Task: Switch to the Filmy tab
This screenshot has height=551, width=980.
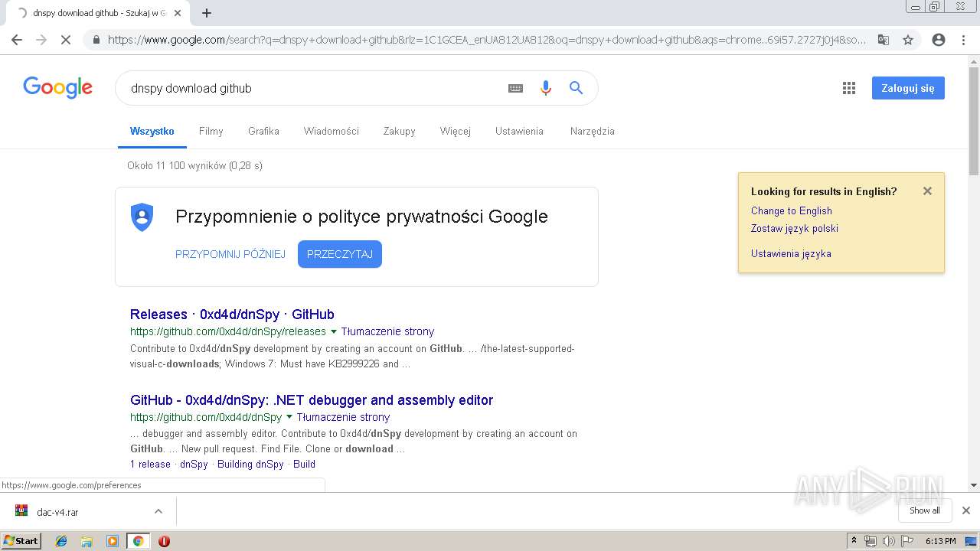Action: coord(211,131)
